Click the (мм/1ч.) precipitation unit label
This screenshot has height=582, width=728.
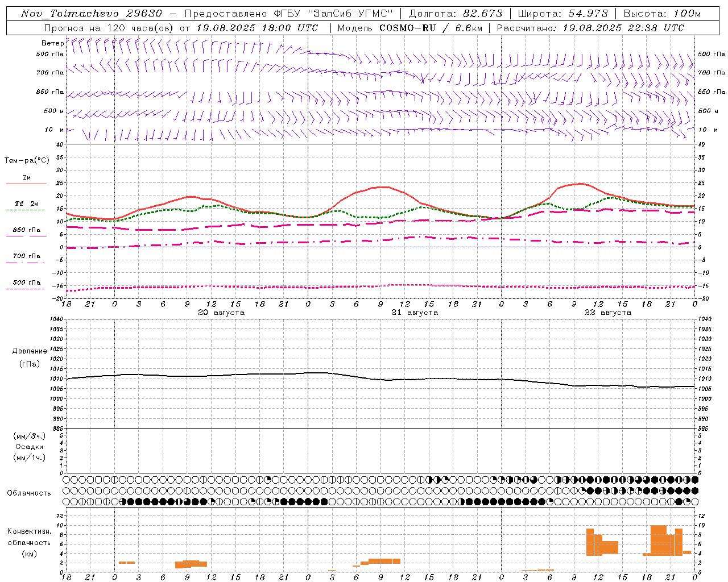30,458
